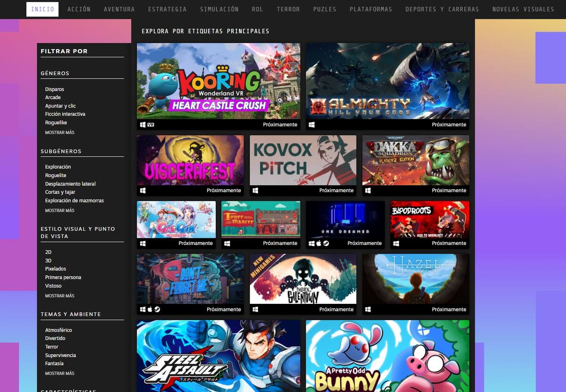Expand Mostrar más under Subgéneros
This screenshot has height=392, width=566.
(x=60, y=210)
